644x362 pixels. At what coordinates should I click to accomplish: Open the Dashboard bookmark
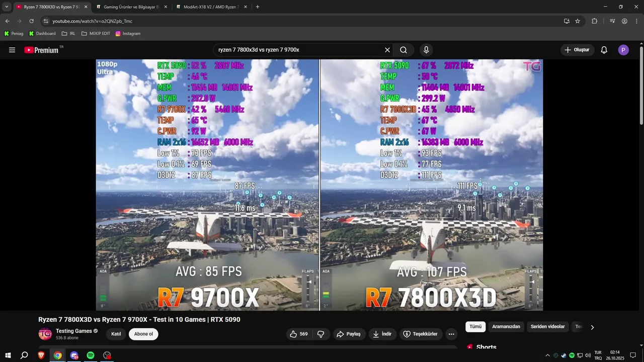coord(42,34)
